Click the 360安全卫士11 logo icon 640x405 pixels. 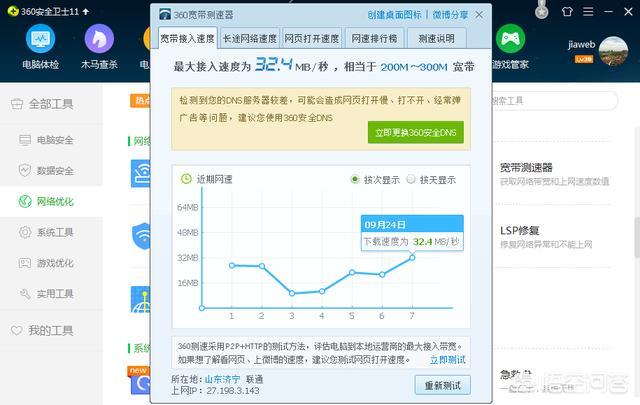click(x=13, y=11)
